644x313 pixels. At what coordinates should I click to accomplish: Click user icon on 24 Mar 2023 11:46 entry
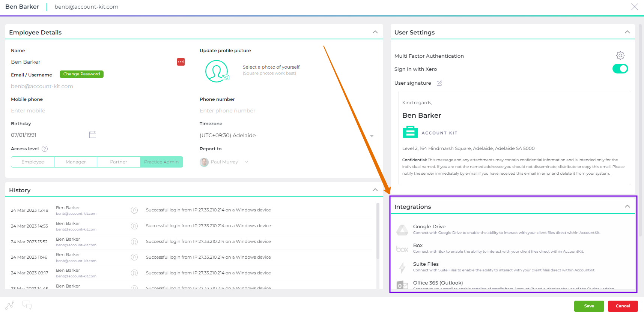coord(134,257)
